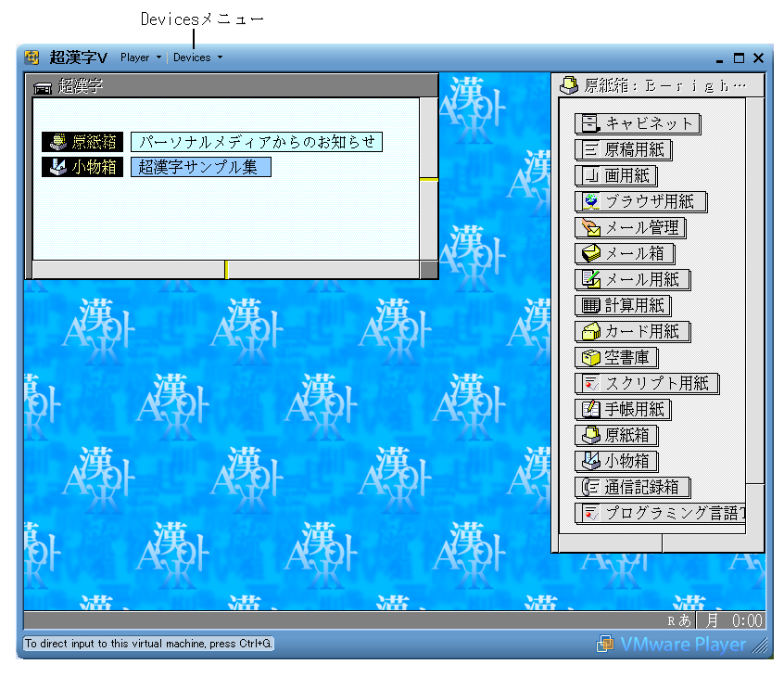Screen dimensions: 784x677
Task: Click the ブラウザ用紙 browser paper icon
Action: [x=589, y=202]
